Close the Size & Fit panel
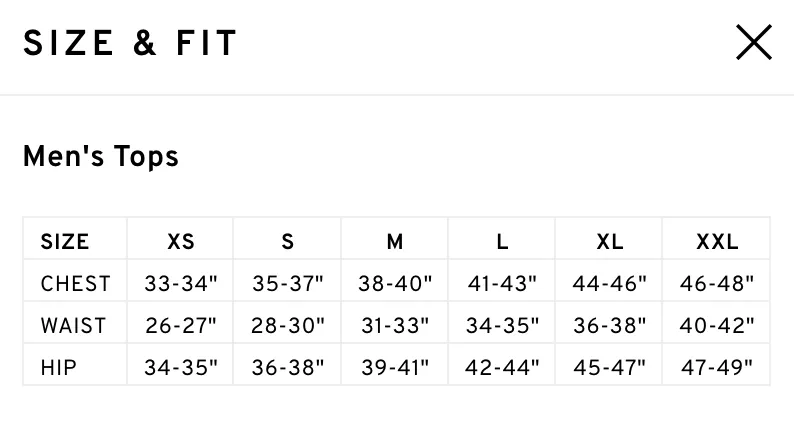Viewport: 794px width, 424px height. [754, 42]
